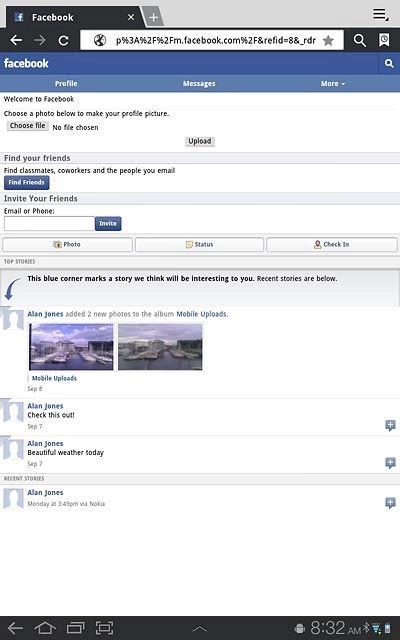
Task: Click the Check In button
Action: 332,244
